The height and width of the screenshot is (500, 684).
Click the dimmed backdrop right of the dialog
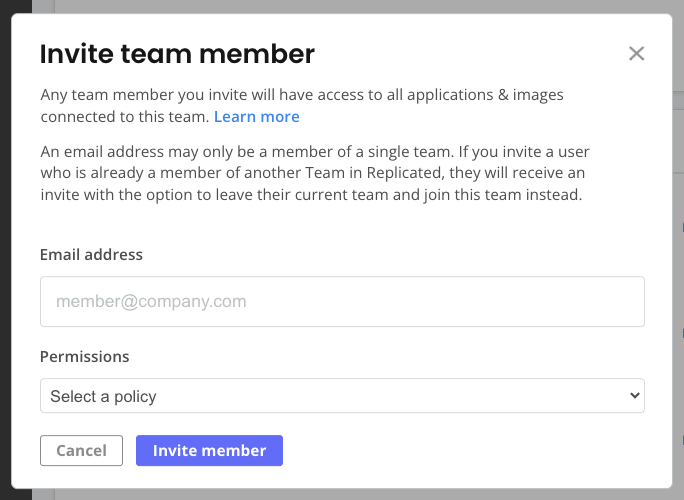click(678, 250)
